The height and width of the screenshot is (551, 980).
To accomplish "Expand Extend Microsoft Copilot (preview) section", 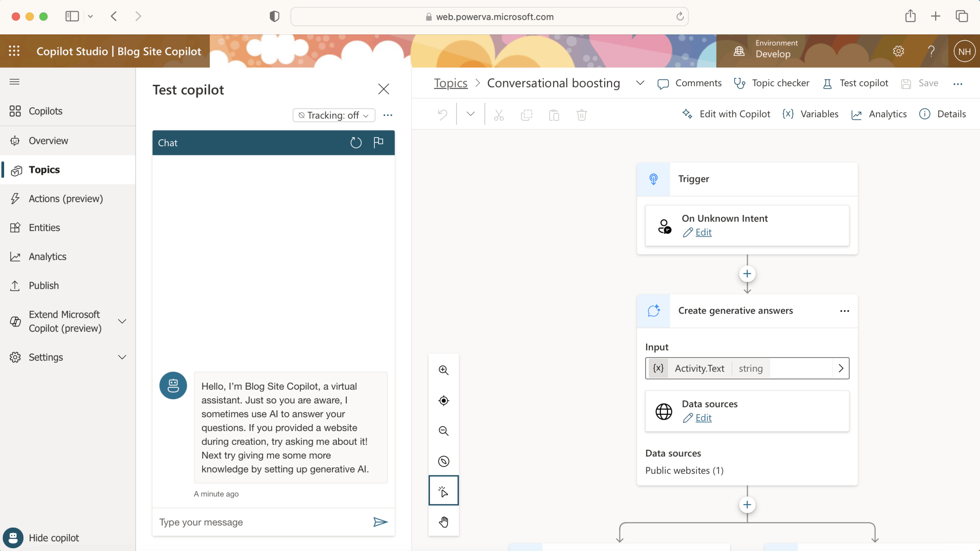I will pos(122,321).
